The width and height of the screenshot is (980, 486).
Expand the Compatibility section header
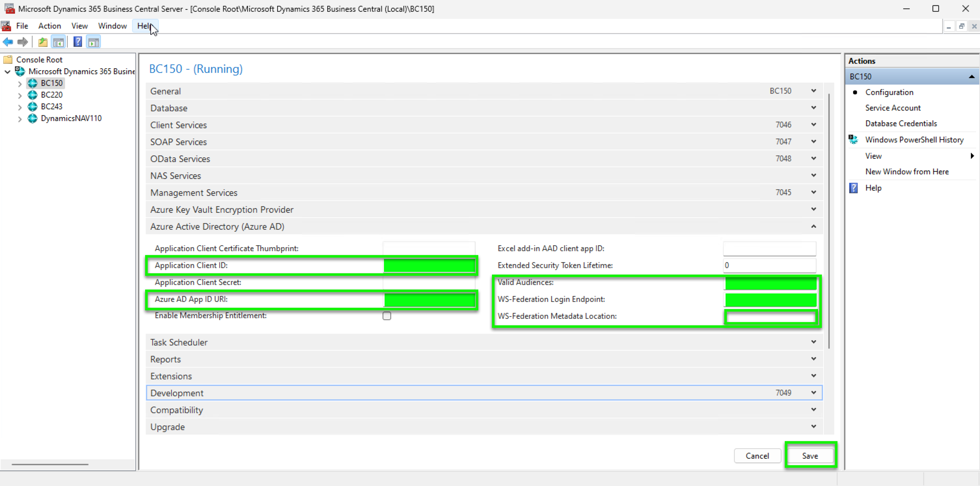484,410
